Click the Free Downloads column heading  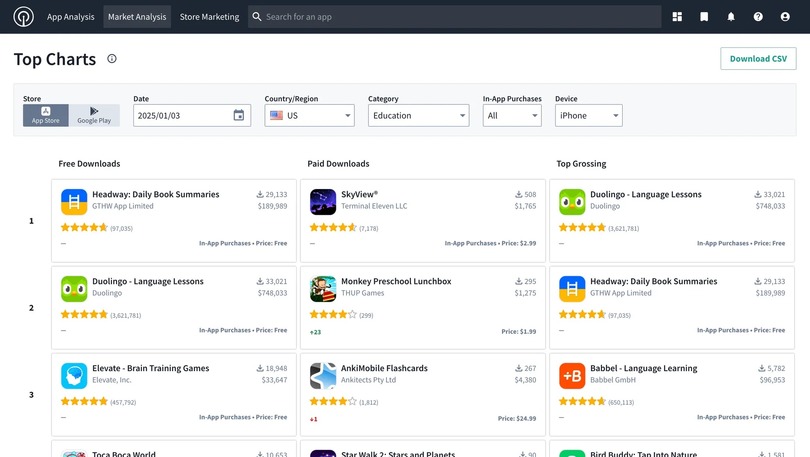point(89,164)
